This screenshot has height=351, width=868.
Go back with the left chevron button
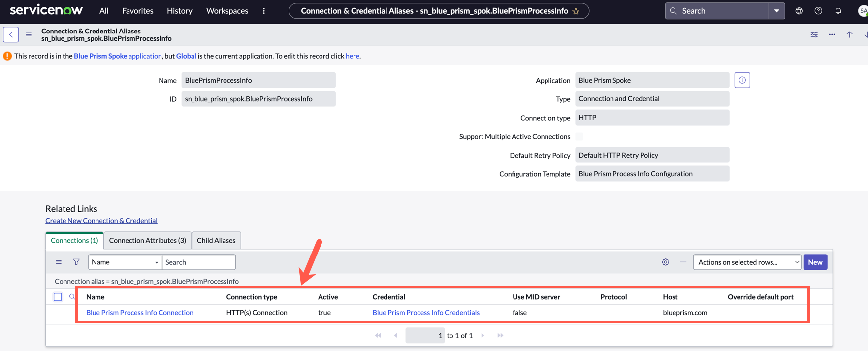(11, 34)
